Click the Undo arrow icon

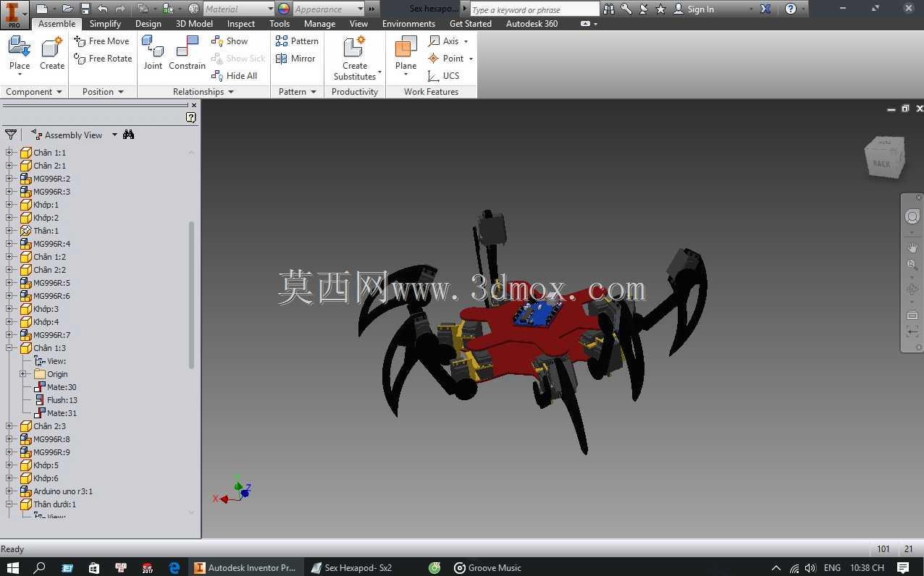(102, 9)
